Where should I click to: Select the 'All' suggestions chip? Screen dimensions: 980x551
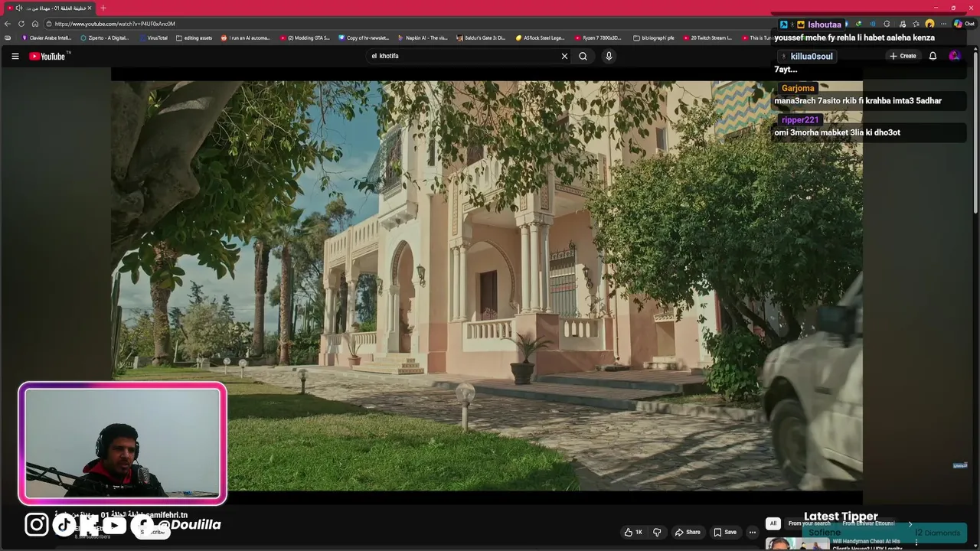coord(773,523)
